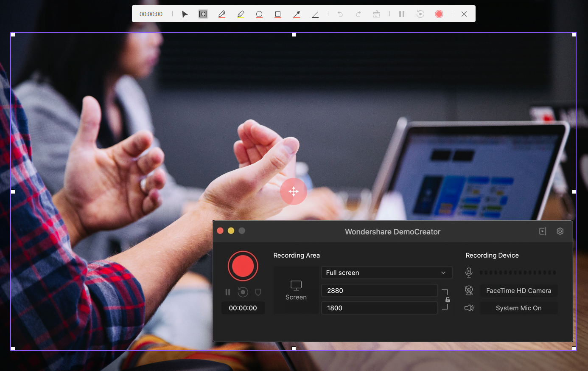
Task: Open the Full screen dropdown
Action: [x=386, y=273]
